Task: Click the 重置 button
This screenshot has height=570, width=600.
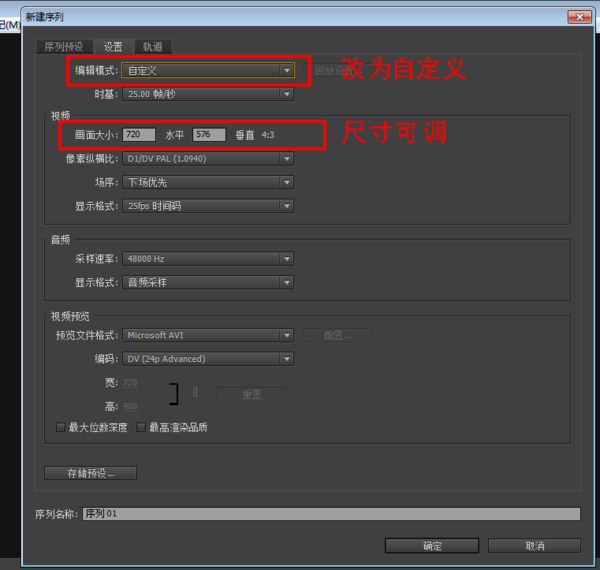Action: 251,394
